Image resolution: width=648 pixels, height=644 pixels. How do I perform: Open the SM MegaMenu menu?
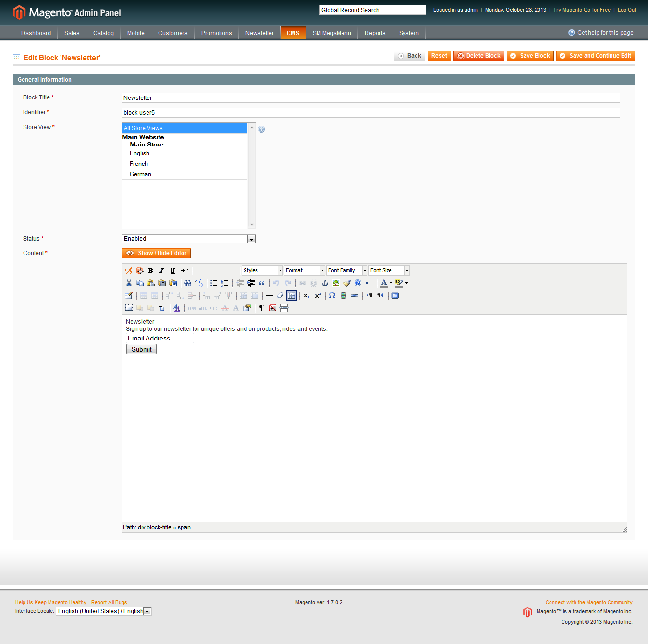[x=332, y=33]
